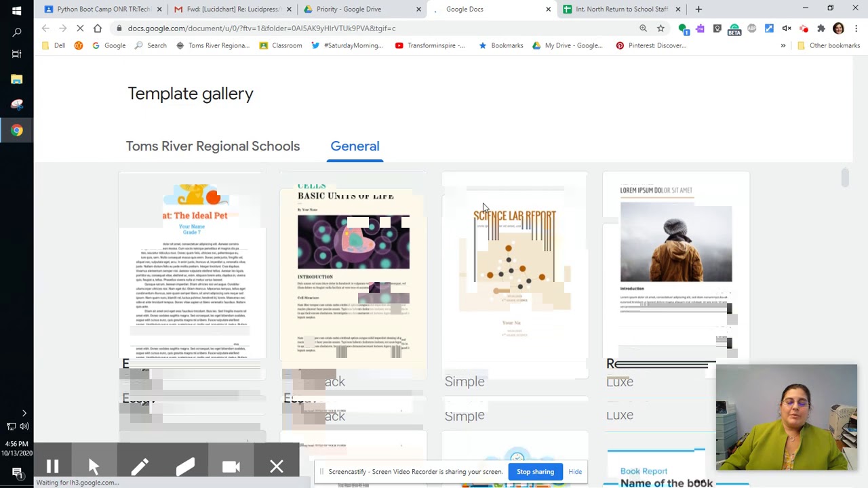Viewport: 868px width, 488px height.
Task: Open the Classroom bookmark
Action: [x=281, y=45]
